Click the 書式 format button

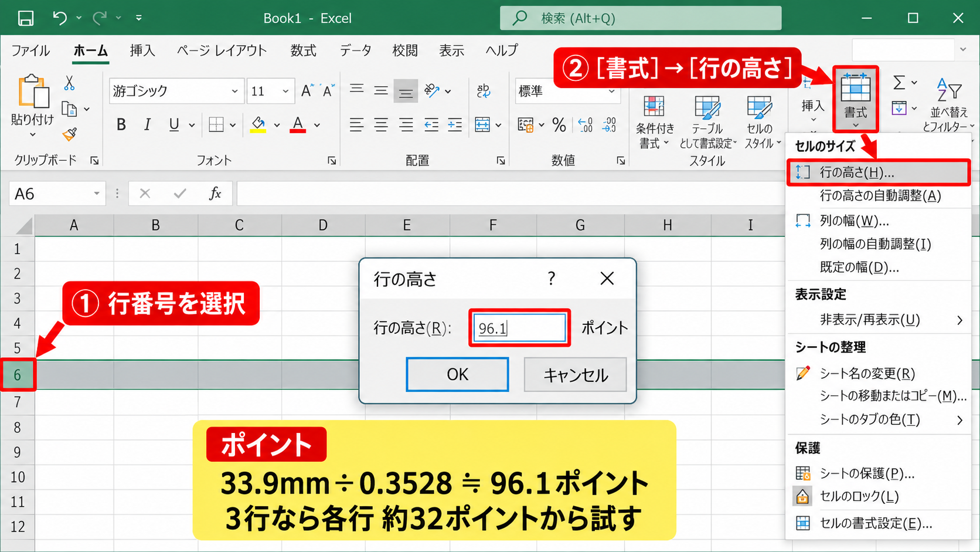click(855, 99)
